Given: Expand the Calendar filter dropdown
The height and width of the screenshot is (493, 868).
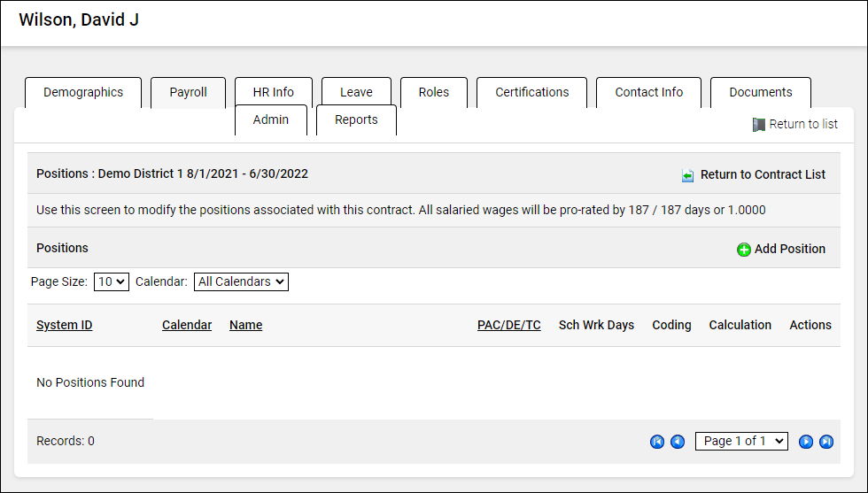Looking at the screenshot, I should [x=241, y=281].
